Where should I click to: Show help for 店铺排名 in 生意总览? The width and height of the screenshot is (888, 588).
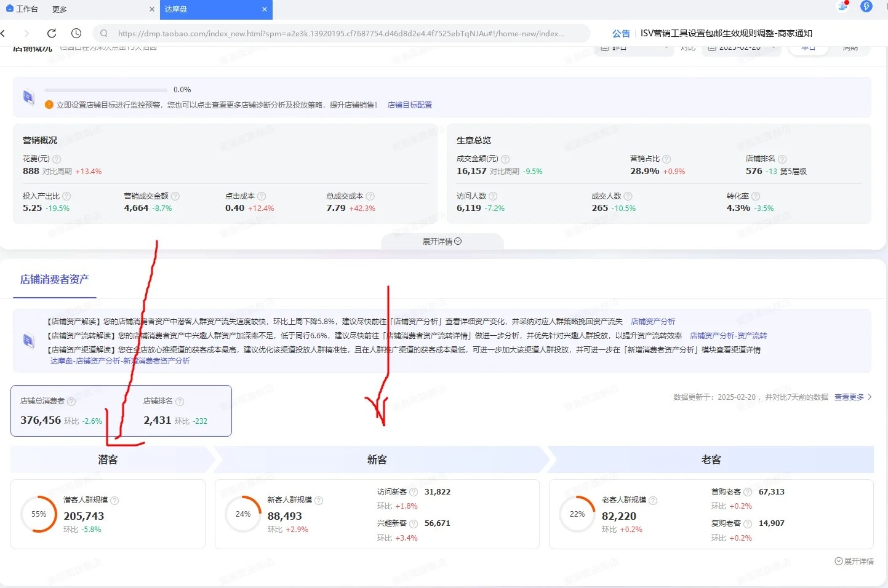coord(782,159)
